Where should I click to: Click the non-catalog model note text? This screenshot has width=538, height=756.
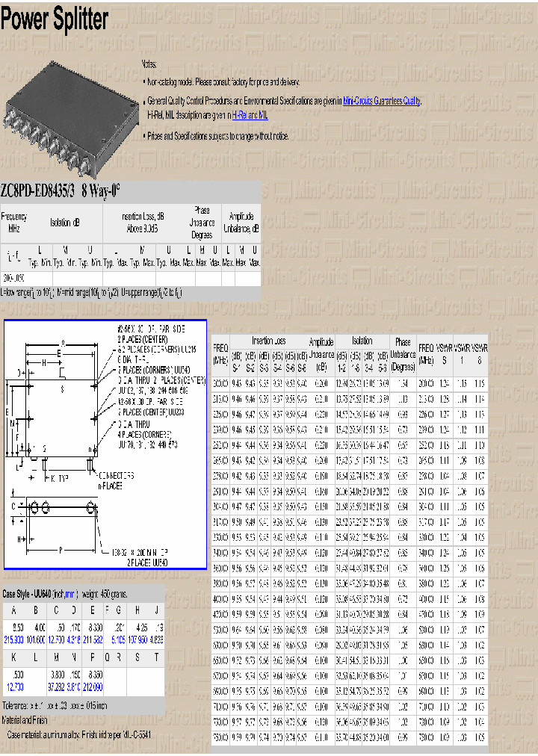[223, 82]
